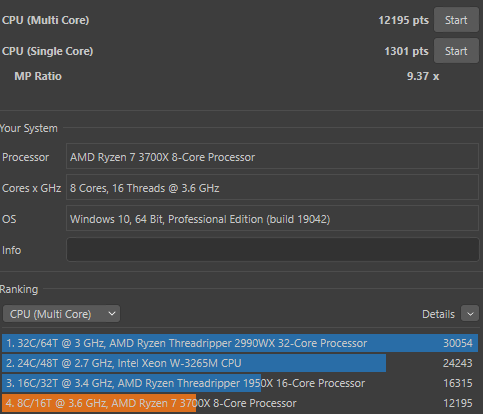This screenshot has height=414, width=483.
Task: Click the CPU (Multi Core) label at top
Action: [x=46, y=20]
